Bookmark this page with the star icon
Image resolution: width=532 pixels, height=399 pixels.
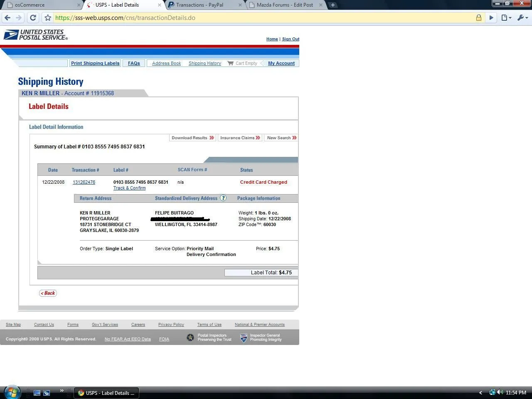48,18
